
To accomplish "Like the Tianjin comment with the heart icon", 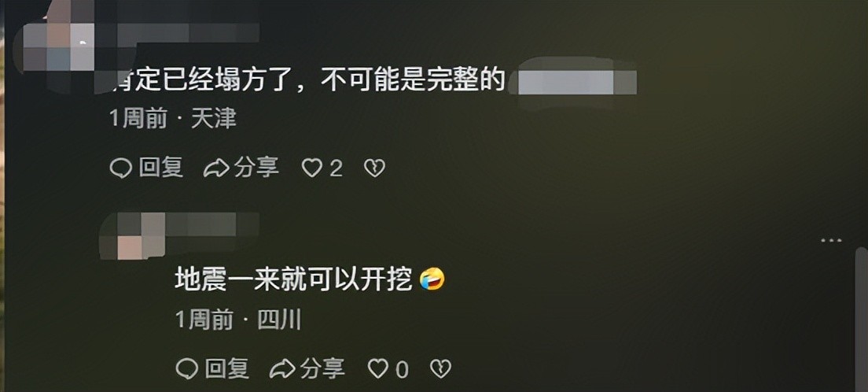I will [311, 168].
